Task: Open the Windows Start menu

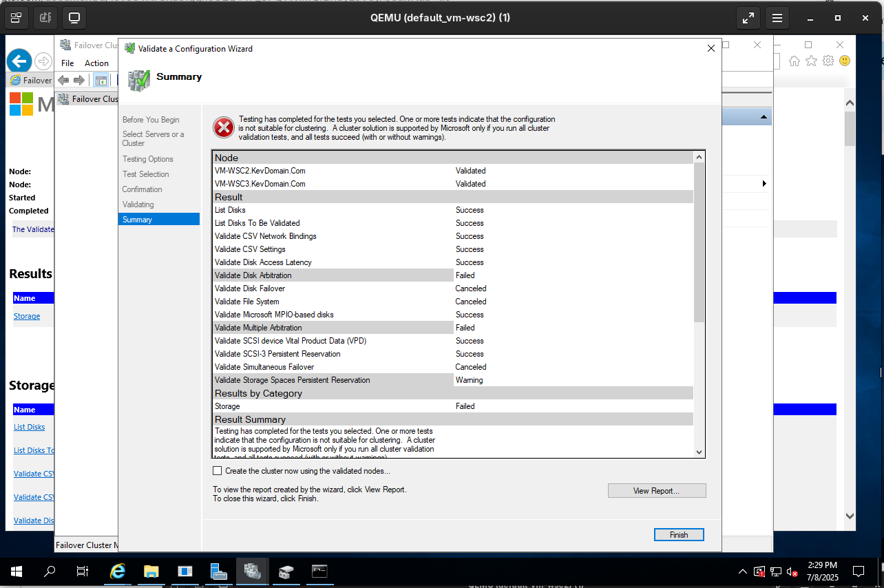Action: click(x=17, y=571)
